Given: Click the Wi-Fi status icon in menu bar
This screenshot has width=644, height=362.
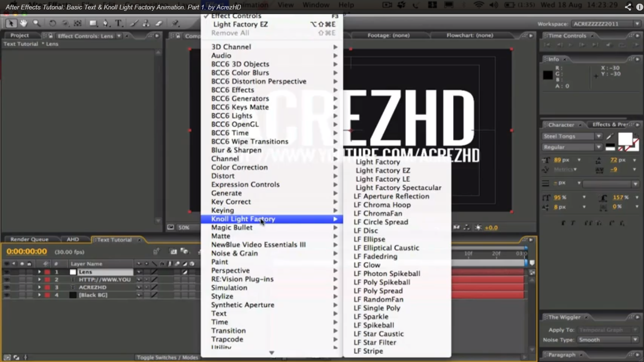Looking at the screenshot, I should tap(479, 5).
